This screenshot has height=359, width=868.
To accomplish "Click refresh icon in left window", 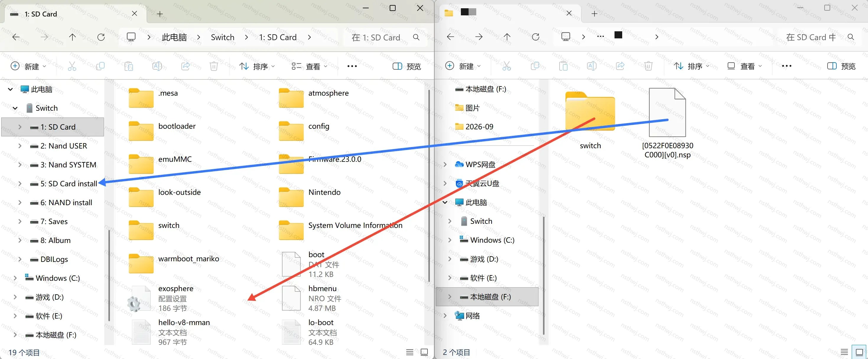I will [x=101, y=37].
